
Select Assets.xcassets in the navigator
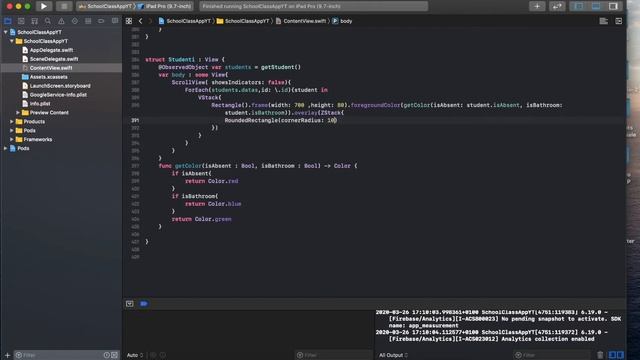(49, 77)
